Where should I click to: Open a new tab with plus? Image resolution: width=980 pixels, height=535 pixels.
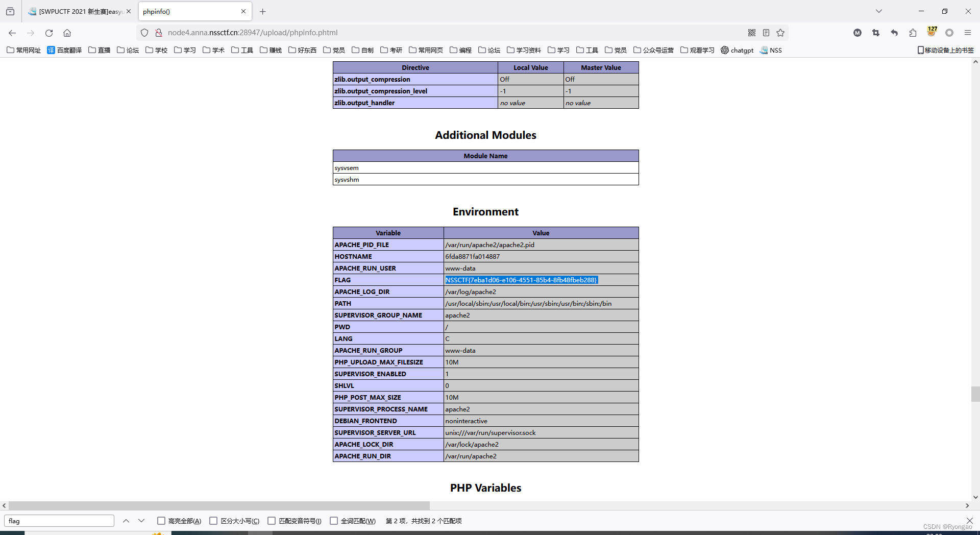click(262, 11)
